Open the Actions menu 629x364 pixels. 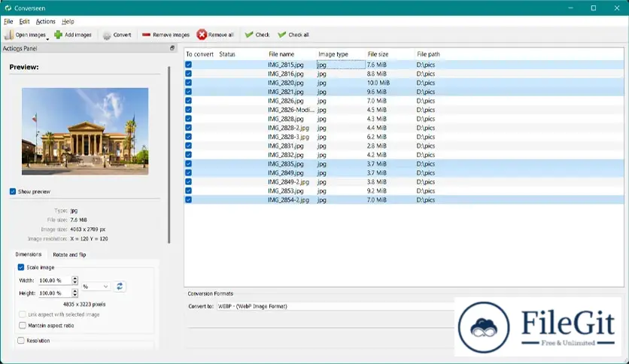point(46,22)
